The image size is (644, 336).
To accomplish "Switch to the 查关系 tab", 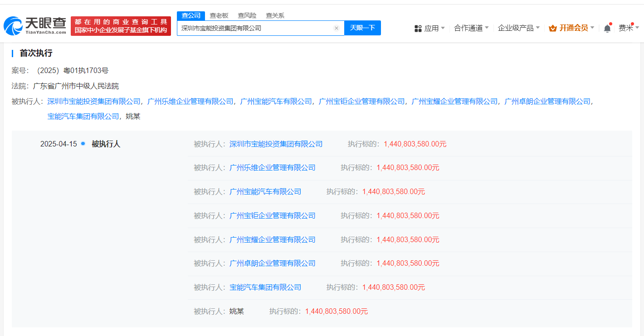I will pos(275,15).
